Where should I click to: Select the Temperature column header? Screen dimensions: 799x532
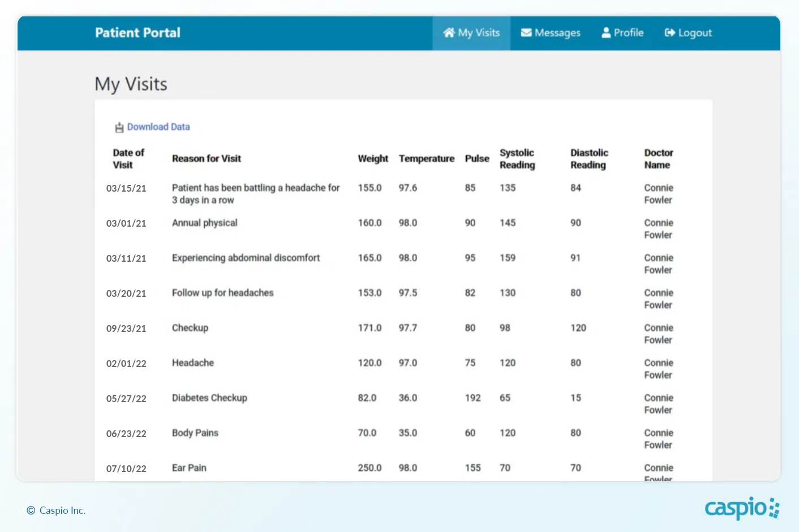click(426, 159)
